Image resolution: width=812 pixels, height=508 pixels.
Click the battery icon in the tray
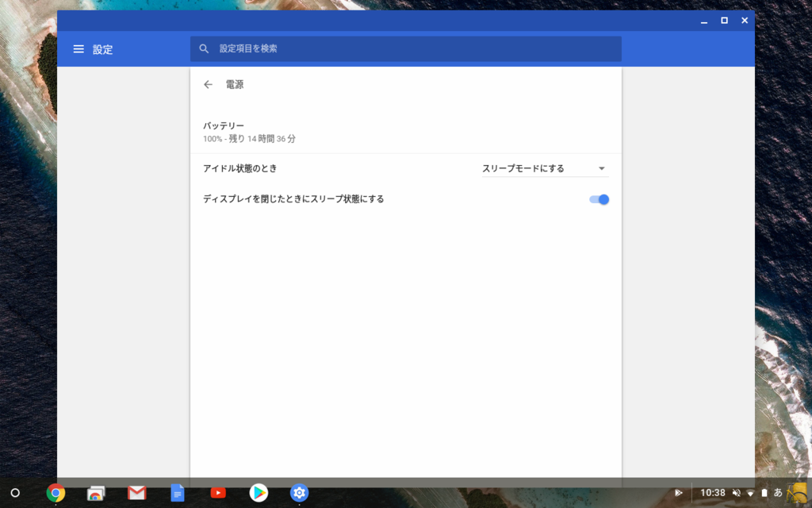(x=764, y=493)
